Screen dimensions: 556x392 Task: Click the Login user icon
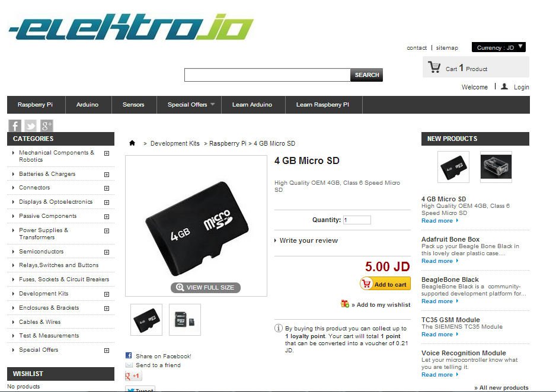504,86
